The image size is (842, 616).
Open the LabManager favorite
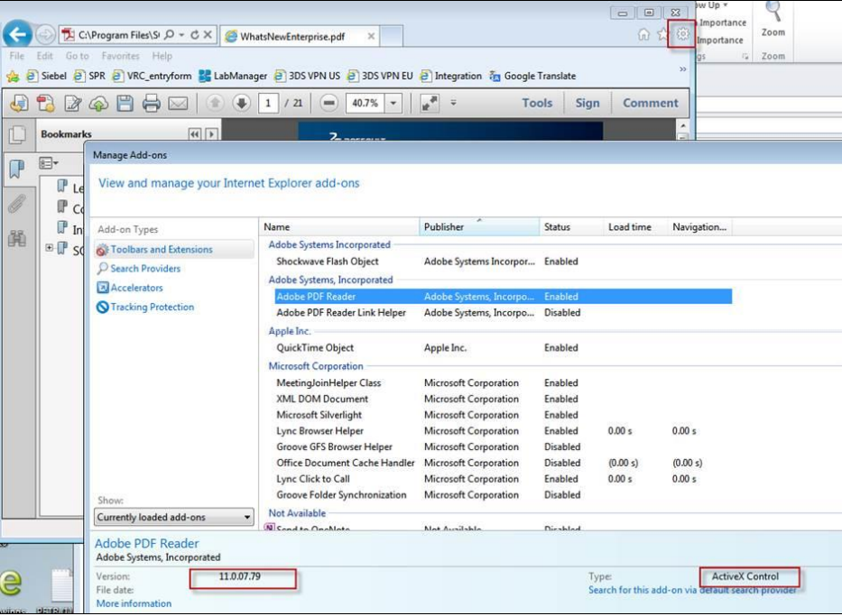click(233, 76)
